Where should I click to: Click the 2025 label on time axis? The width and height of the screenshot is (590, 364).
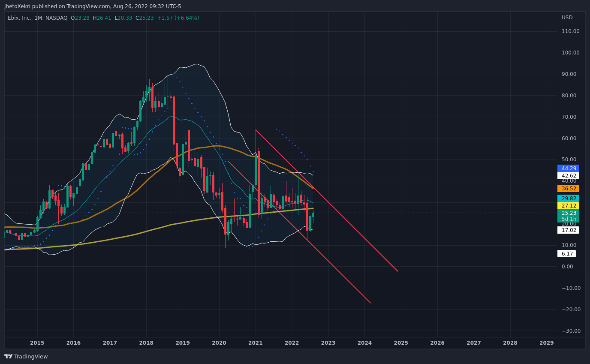[x=401, y=343]
